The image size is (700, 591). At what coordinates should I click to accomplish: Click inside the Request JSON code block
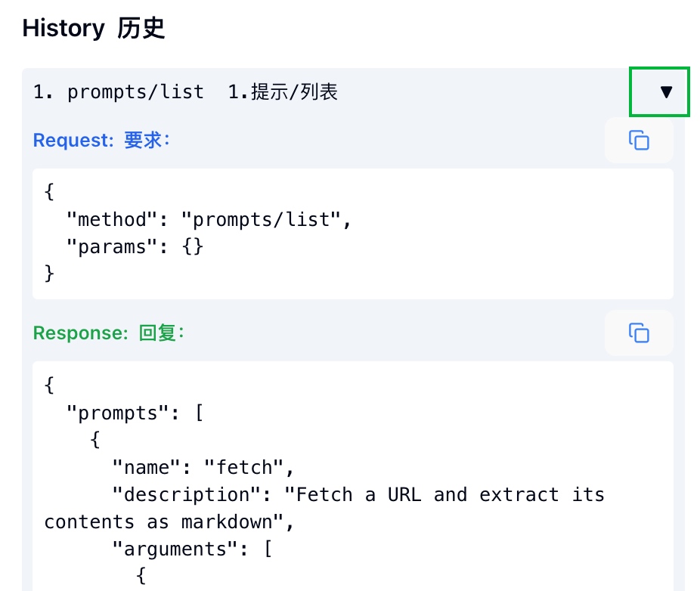point(353,234)
